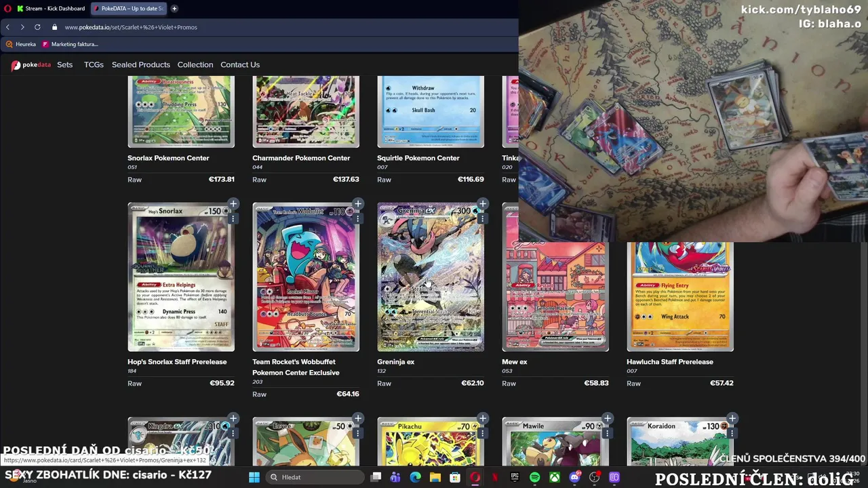
Task: Open Task View from taskbar
Action: (x=376, y=477)
